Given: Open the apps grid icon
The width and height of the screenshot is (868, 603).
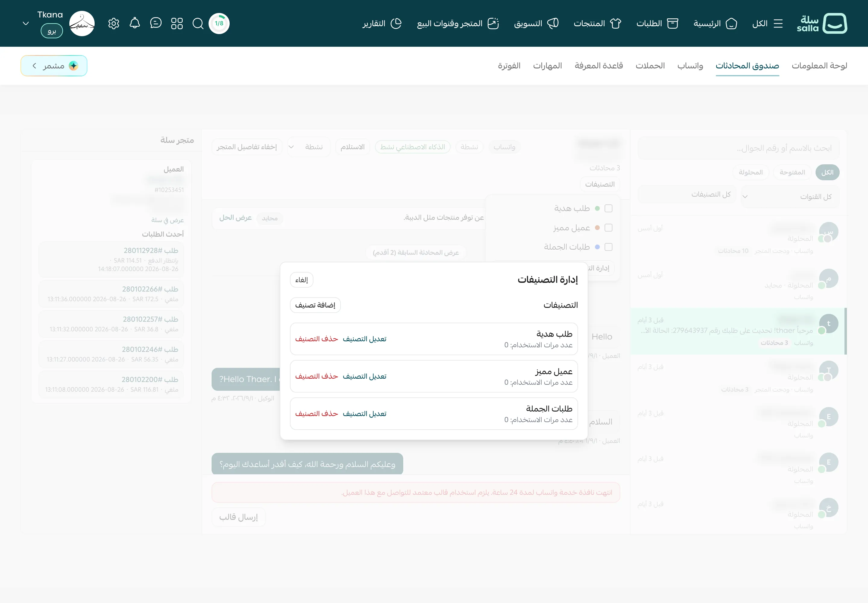Looking at the screenshot, I should click(177, 24).
